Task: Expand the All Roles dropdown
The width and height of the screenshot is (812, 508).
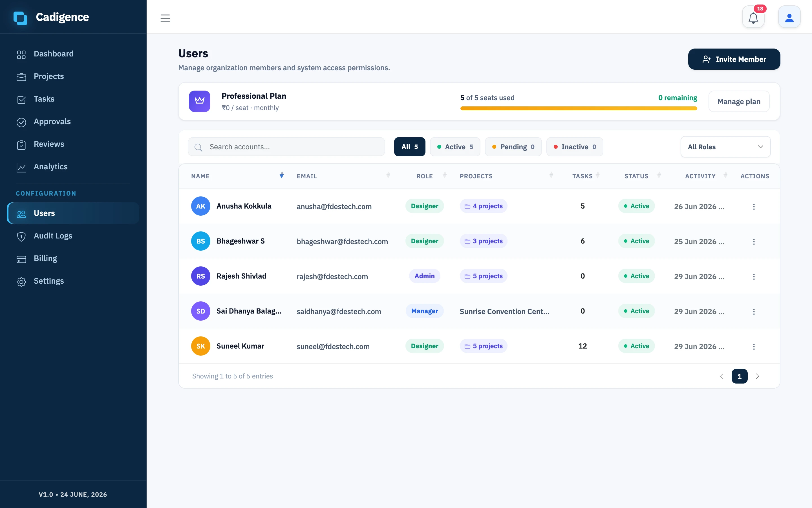Action: point(725,147)
